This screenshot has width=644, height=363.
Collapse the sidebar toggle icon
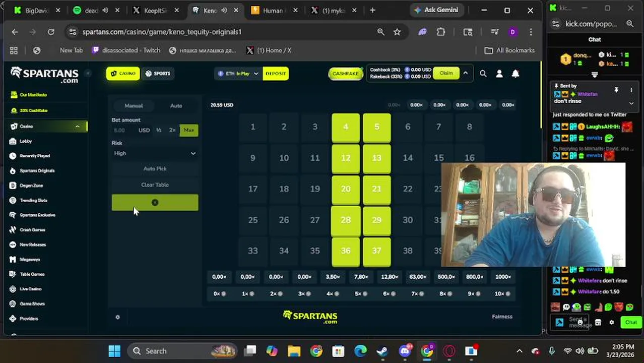pyautogui.click(x=87, y=74)
